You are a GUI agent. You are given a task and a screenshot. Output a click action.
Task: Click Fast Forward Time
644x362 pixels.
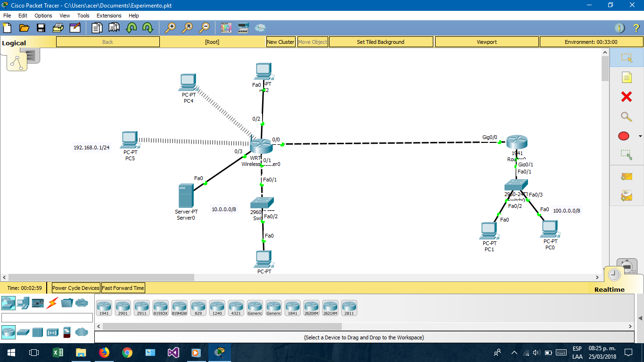coord(123,288)
